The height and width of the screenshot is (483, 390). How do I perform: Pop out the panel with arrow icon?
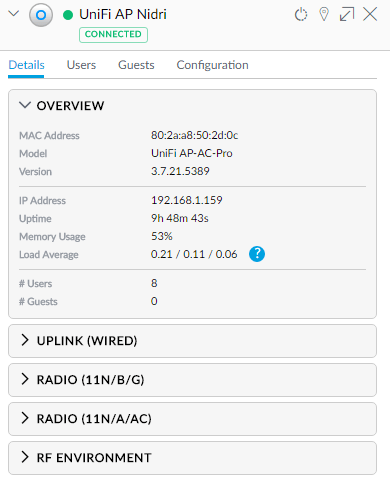[x=347, y=14]
